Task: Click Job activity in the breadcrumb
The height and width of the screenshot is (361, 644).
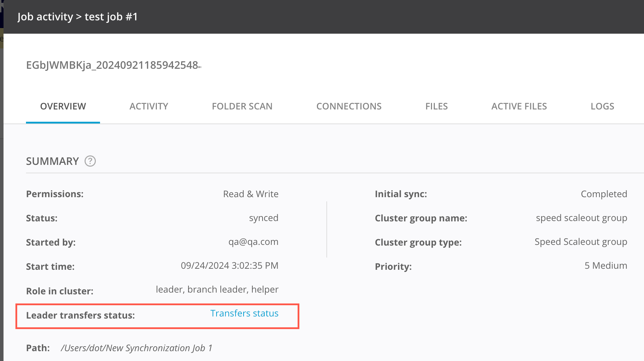Action: coord(45,17)
